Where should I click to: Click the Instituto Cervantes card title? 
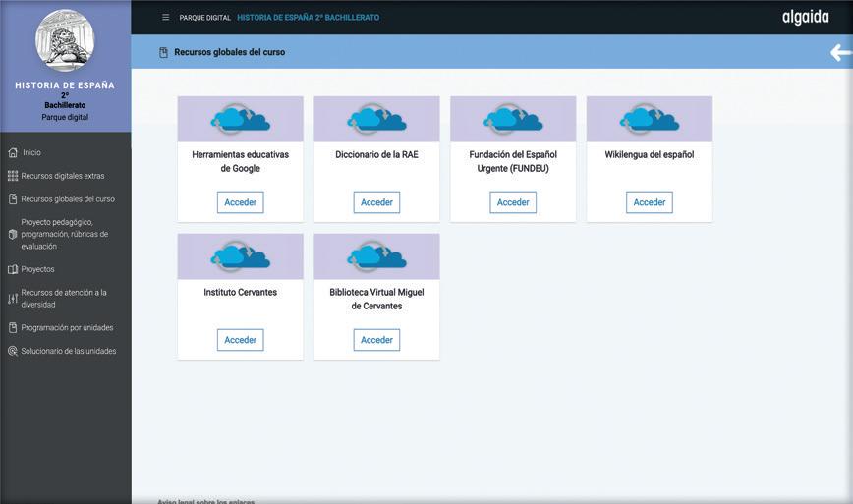(x=240, y=293)
